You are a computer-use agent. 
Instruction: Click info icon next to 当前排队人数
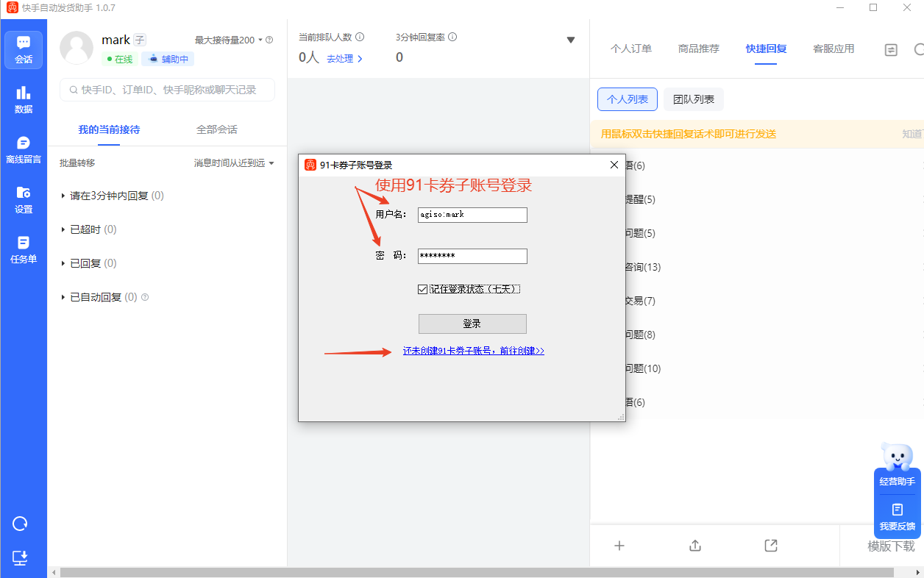tap(360, 37)
